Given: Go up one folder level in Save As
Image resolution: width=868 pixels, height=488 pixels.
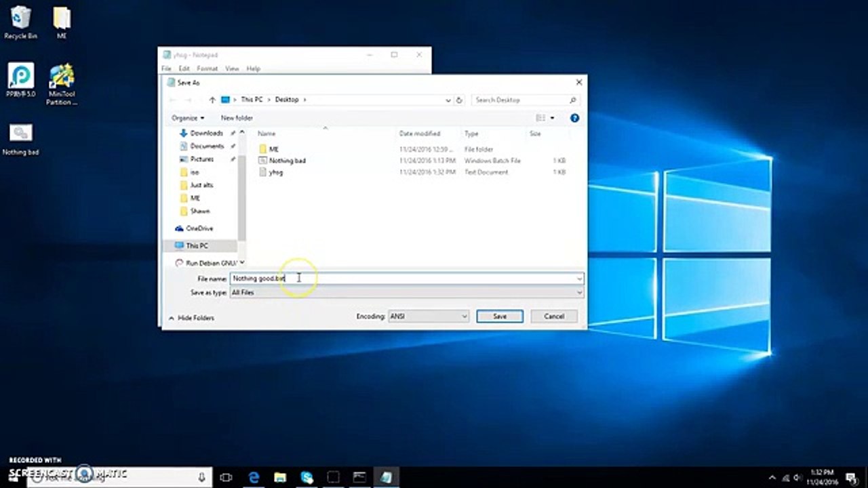Looking at the screenshot, I should coord(212,100).
